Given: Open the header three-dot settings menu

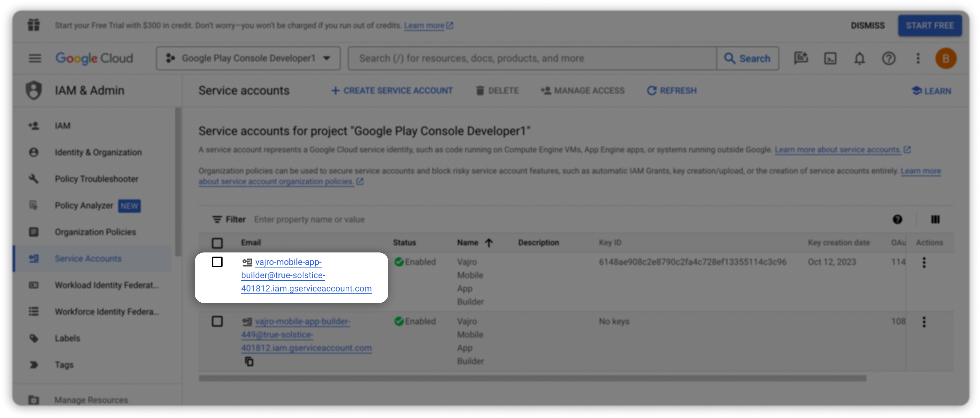Looking at the screenshot, I should coord(918,59).
